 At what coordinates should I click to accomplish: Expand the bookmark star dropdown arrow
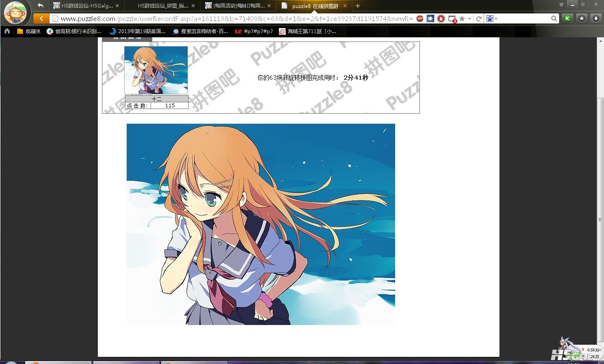(469, 19)
